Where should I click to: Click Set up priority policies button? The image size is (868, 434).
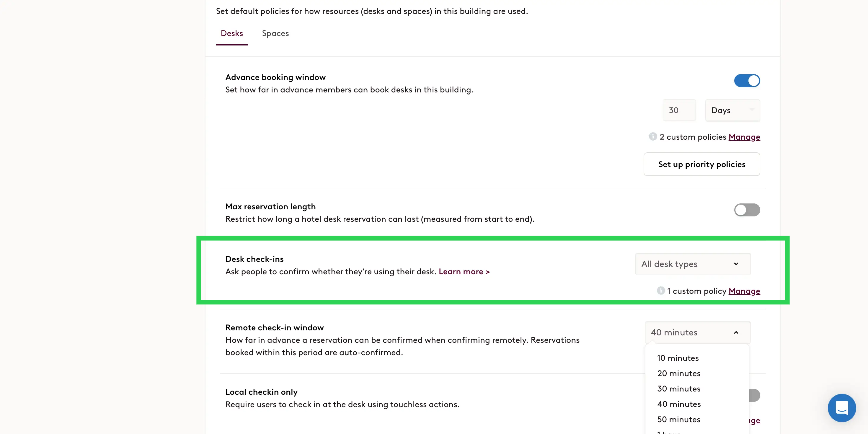click(x=701, y=164)
